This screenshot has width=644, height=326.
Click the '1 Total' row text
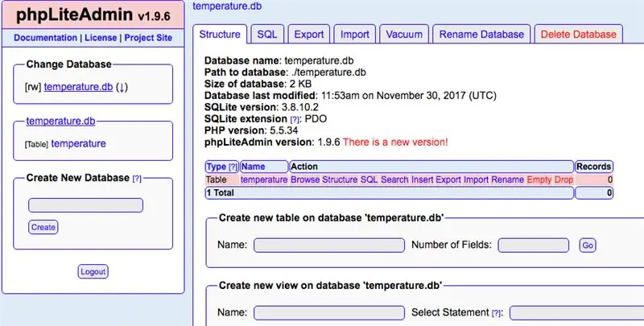(x=220, y=193)
